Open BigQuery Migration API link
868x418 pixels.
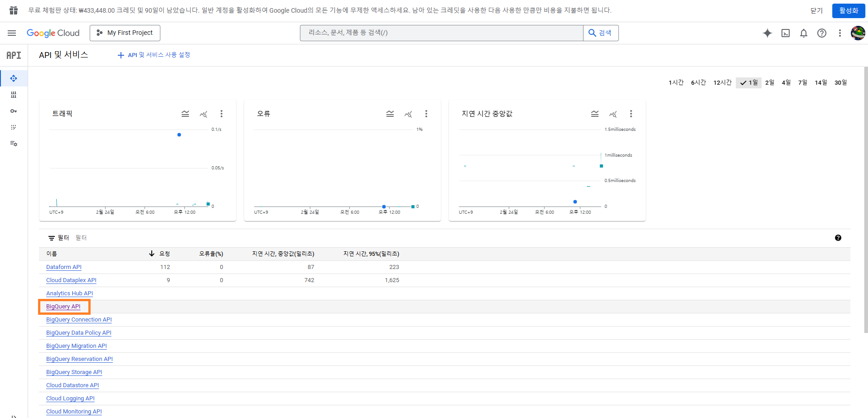pos(77,346)
